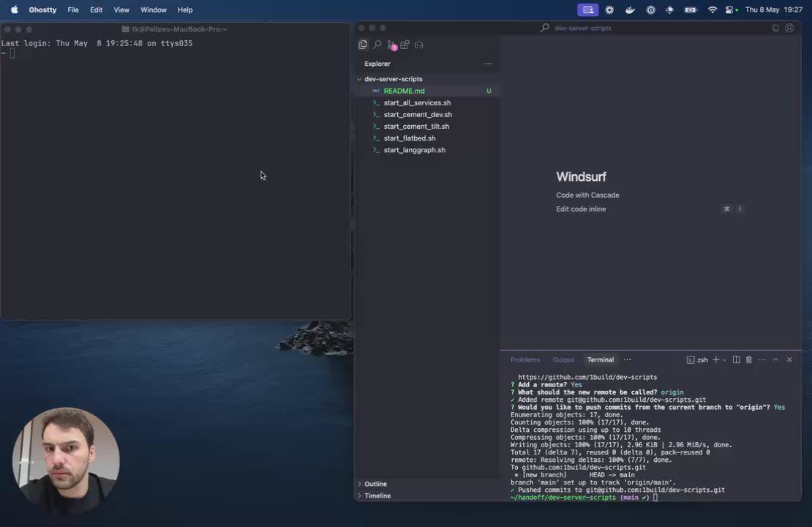This screenshot has width=812, height=527.
Task: Open the Edit menu
Action: (x=97, y=10)
